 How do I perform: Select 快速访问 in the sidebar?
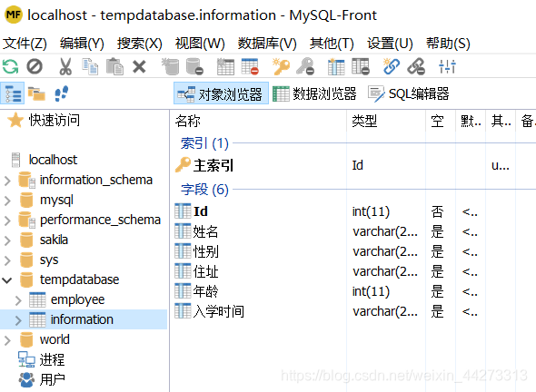click(44, 120)
